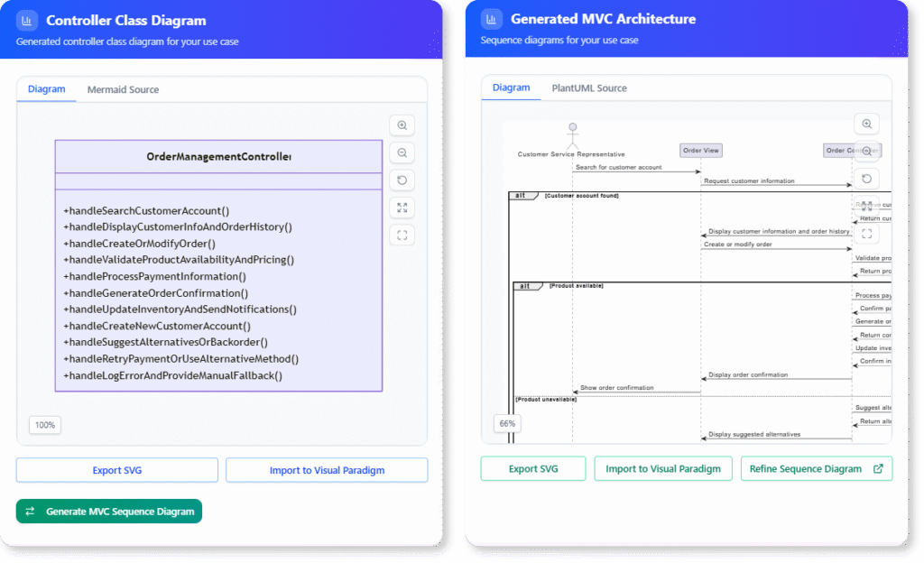The image size is (924, 563).
Task: Export the class diagram as SVG
Action: tap(116, 470)
